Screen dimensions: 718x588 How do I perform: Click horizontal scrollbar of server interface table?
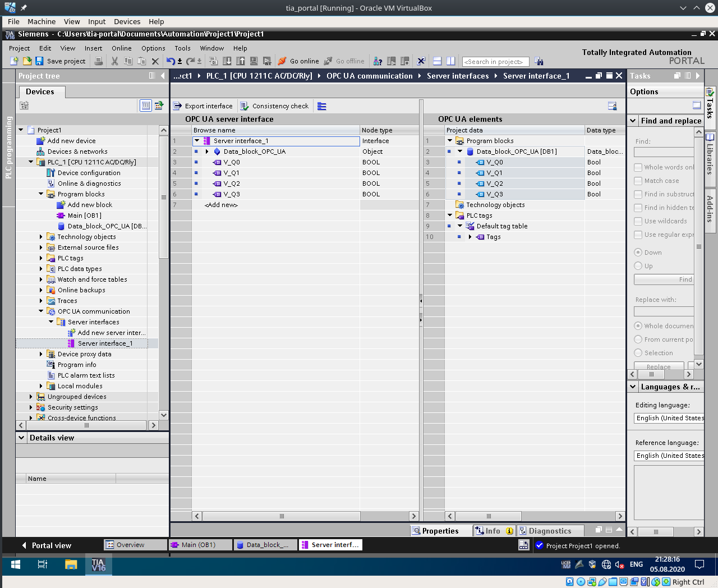(281, 516)
